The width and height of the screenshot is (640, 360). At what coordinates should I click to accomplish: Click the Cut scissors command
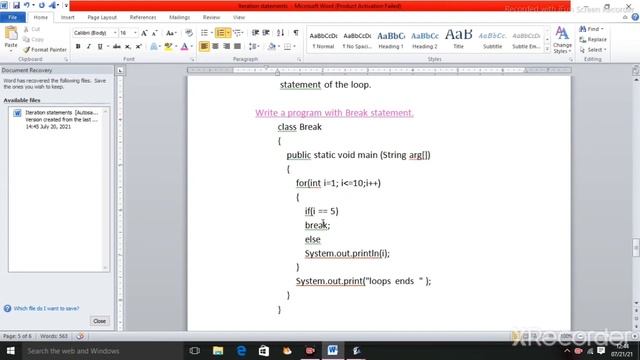[32, 29]
